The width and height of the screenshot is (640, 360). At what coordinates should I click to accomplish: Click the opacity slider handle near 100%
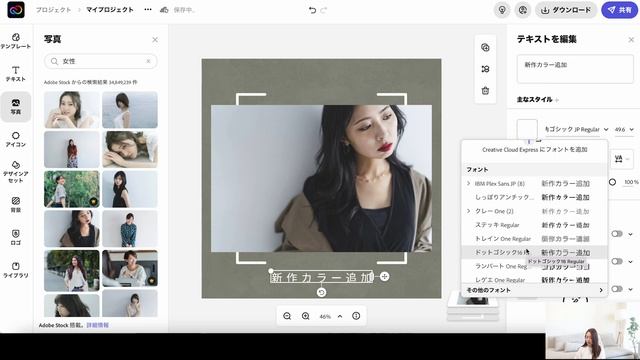point(612,182)
